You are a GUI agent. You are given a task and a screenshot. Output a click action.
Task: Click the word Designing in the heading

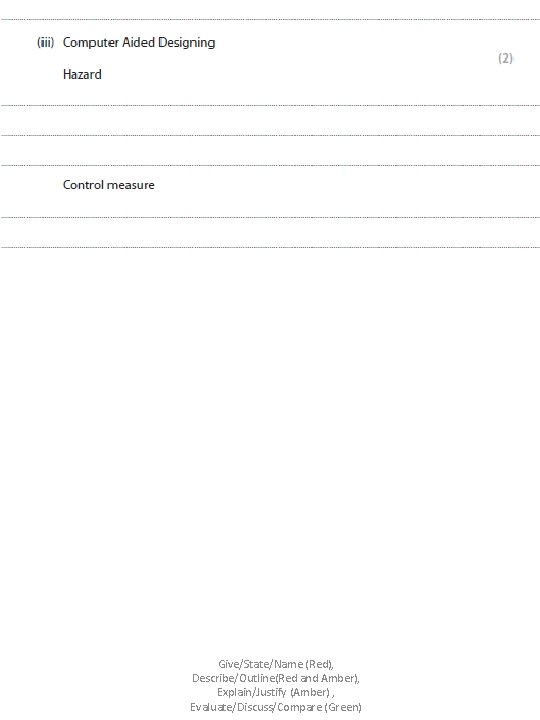pyautogui.click(x=186, y=43)
